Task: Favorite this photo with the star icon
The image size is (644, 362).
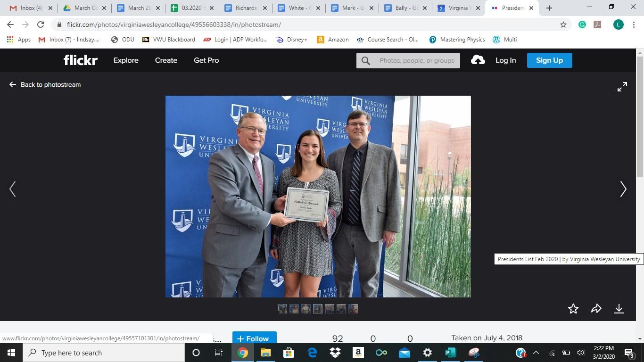Action: click(573, 309)
